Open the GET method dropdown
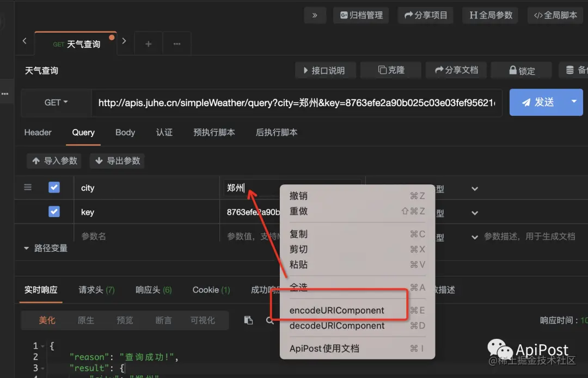 point(56,102)
